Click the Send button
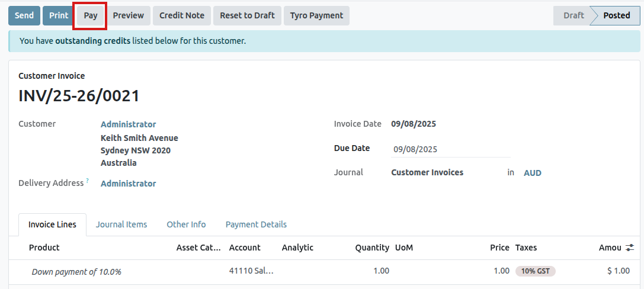The height and width of the screenshot is (289, 644). click(24, 15)
